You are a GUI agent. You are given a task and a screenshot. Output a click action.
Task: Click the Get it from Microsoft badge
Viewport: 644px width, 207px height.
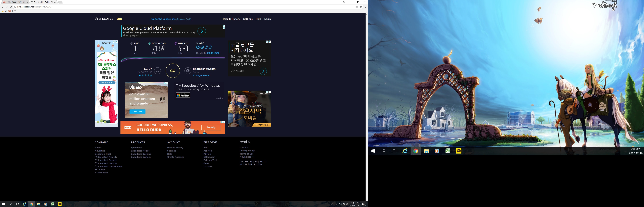[183, 95]
